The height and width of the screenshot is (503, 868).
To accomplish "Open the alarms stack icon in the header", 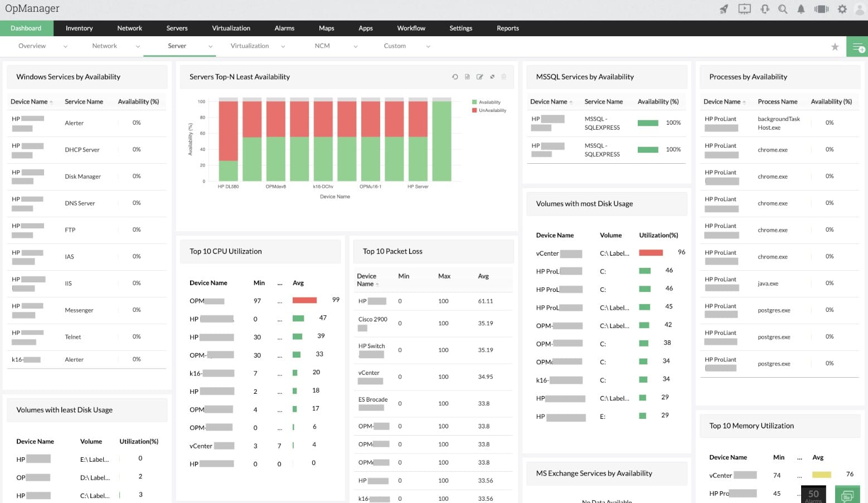I will pyautogui.click(x=821, y=8).
